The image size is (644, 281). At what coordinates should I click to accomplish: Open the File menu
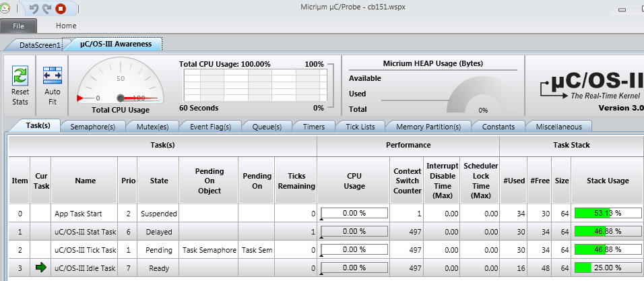[18, 26]
